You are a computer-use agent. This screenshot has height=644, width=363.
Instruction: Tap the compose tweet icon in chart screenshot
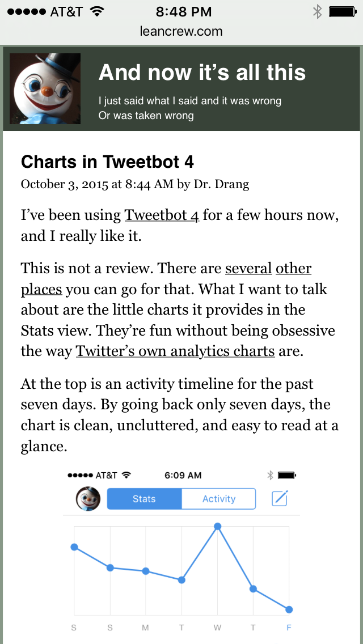(x=280, y=499)
